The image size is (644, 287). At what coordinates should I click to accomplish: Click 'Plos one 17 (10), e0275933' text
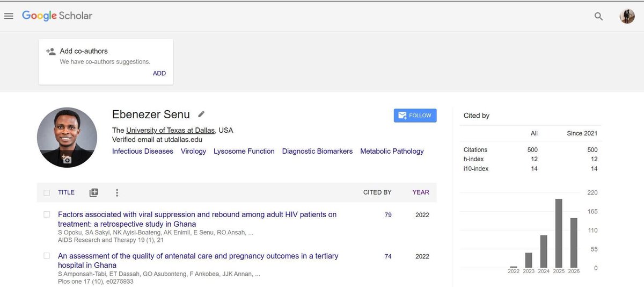click(x=96, y=282)
